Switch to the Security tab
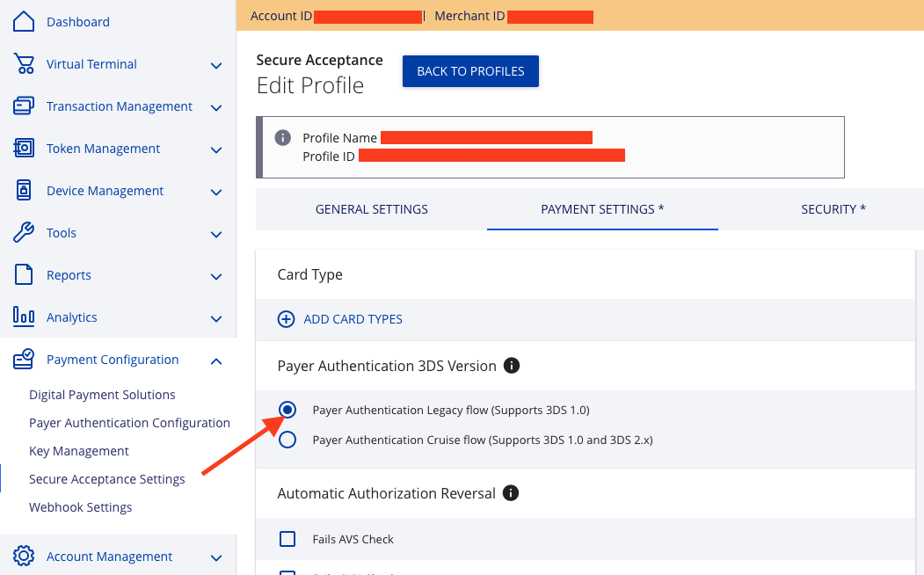924x575 pixels. pyautogui.click(x=833, y=209)
